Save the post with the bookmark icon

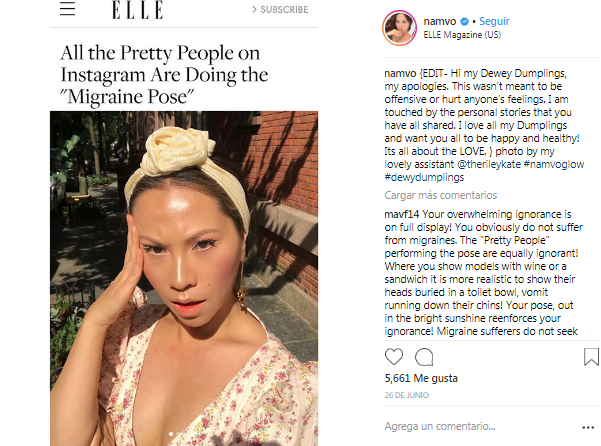click(x=591, y=356)
